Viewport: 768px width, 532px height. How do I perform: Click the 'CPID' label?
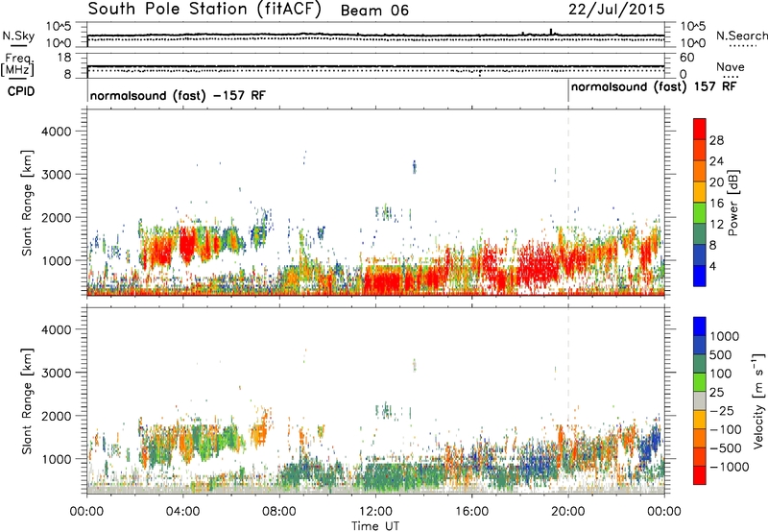tap(21, 91)
